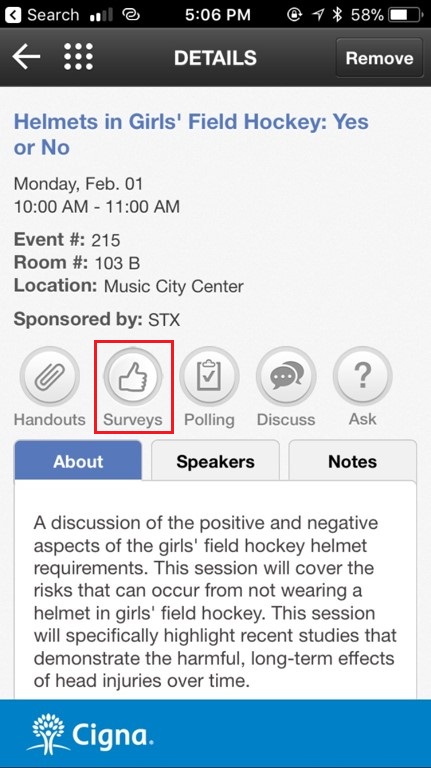Open the Handouts paperclip icon
This screenshot has width=431, height=768.
49,377
